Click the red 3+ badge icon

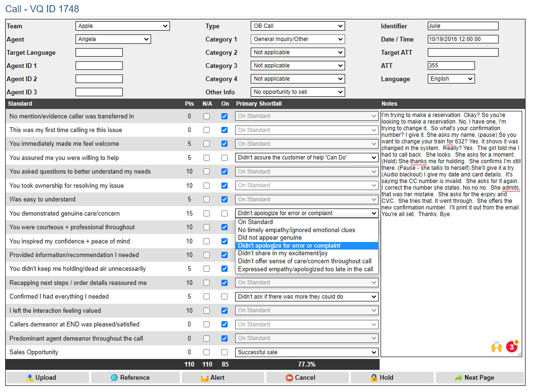(512, 347)
